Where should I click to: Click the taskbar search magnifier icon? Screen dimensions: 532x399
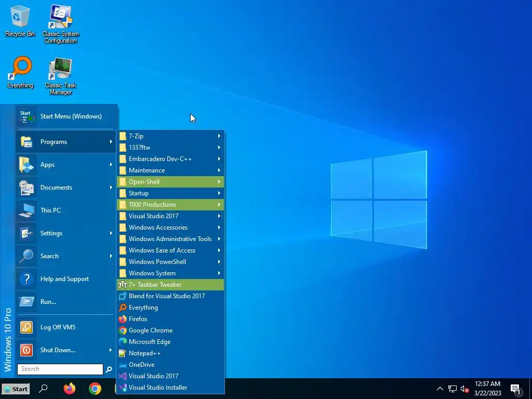click(43, 389)
